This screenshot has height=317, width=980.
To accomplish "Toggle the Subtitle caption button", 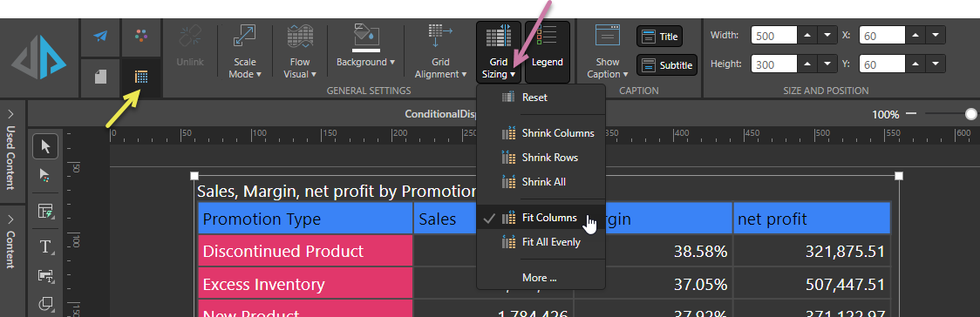I will pyautogui.click(x=667, y=65).
